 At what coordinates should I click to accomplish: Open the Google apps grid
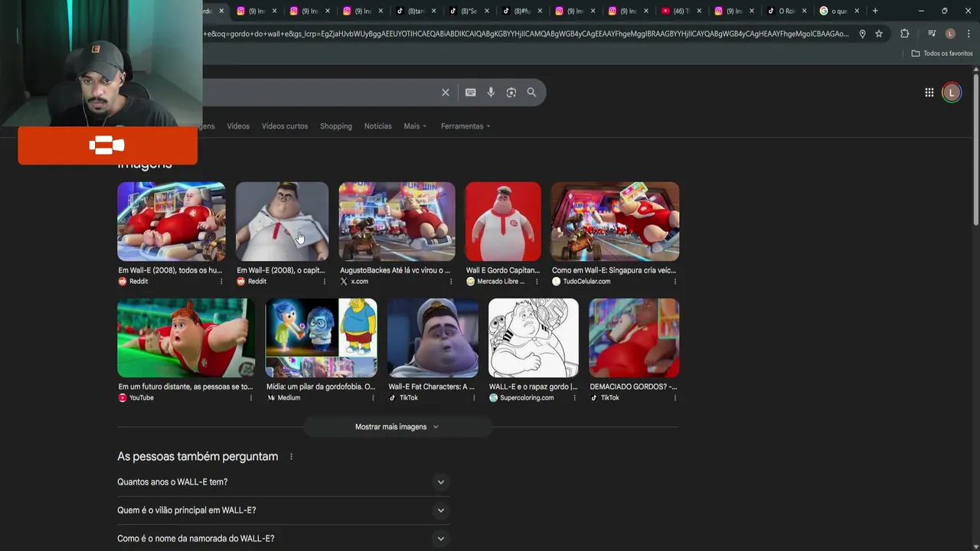(929, 93)
